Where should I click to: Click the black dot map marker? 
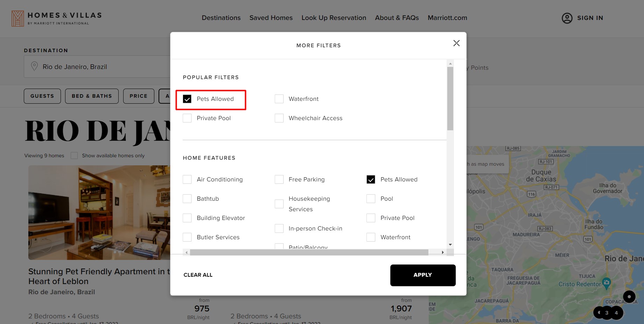coord(629,297)
